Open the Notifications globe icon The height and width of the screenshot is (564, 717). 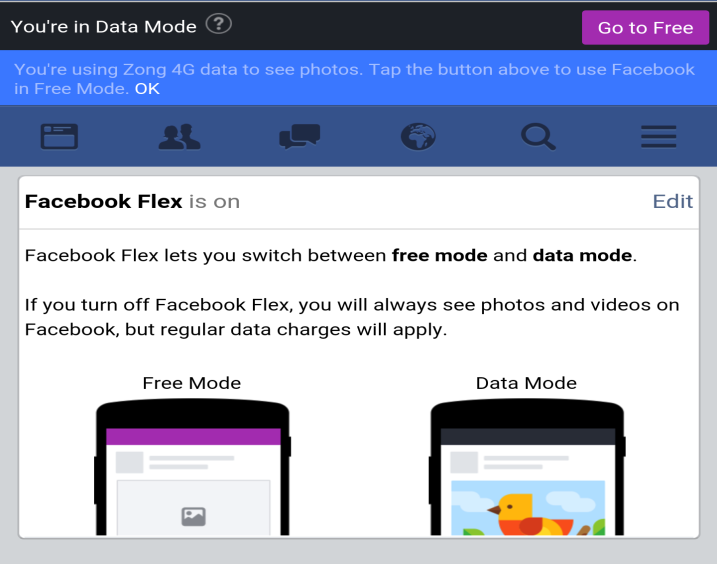[418, 136]
